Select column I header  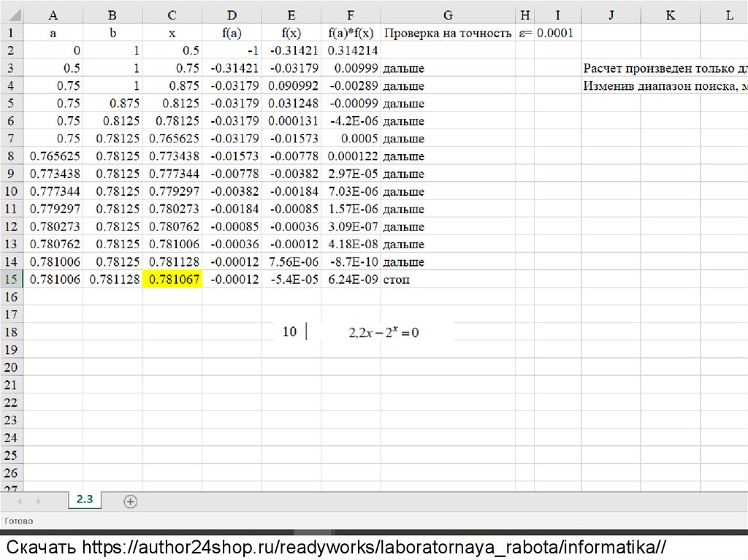(557, 15)
